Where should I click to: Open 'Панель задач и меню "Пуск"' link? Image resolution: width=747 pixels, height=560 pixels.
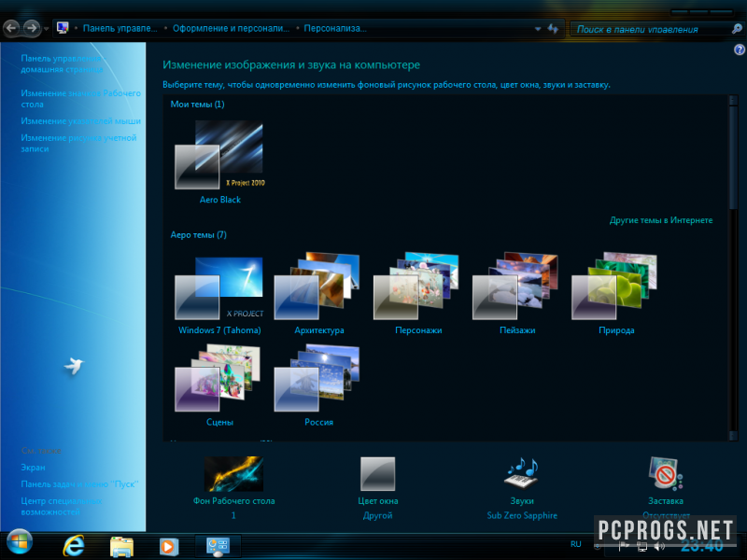point(79,483)
